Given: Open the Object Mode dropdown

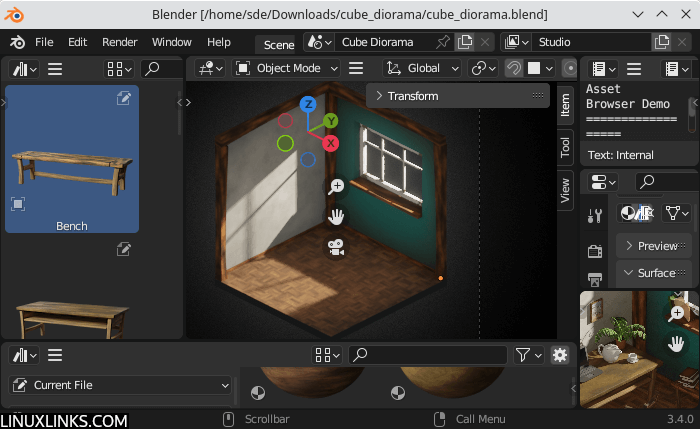Looking at the screenshot, I should (286, 68).
